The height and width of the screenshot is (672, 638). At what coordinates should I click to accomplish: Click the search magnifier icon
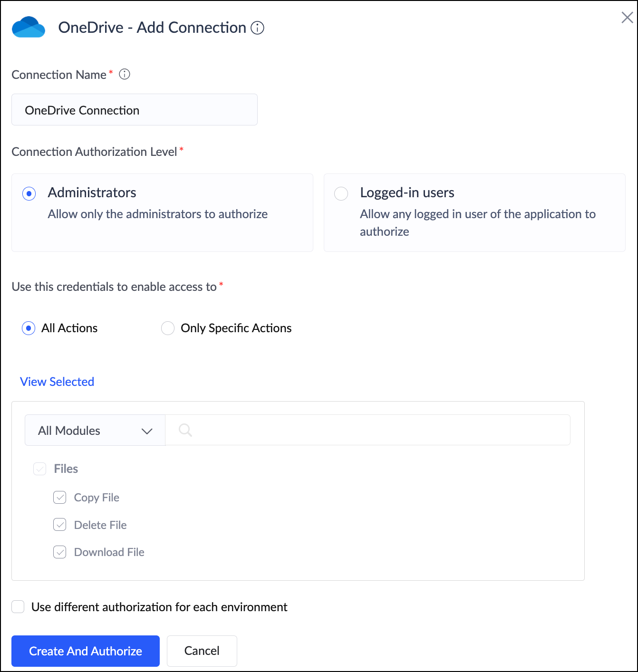tap(185, 430)
